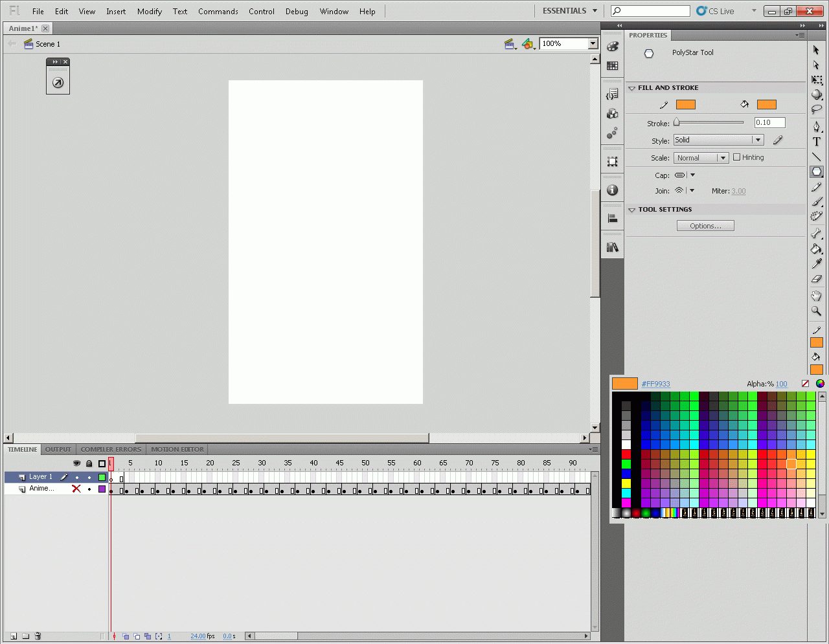
Task: Open the Color panel palette icon
Action: point(613,47)
